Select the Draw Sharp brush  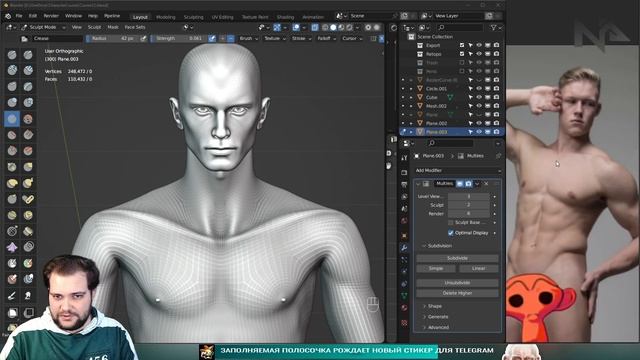[28, 55]
